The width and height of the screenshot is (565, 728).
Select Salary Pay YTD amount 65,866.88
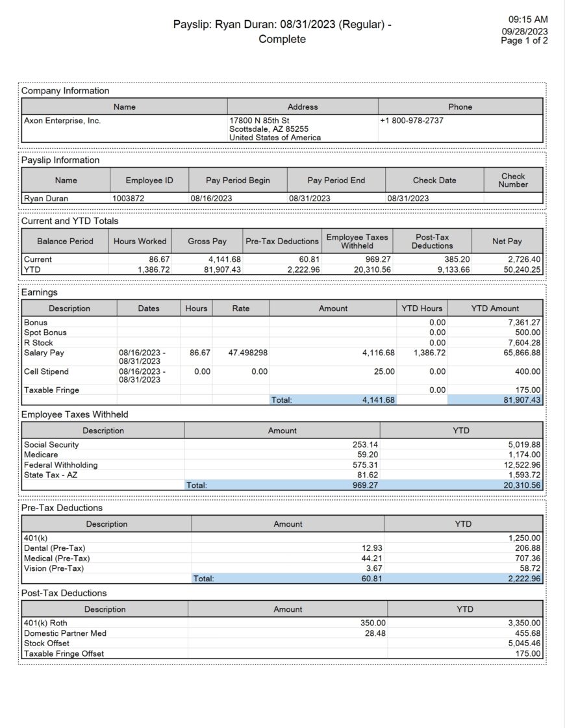[x=522, y=353]
